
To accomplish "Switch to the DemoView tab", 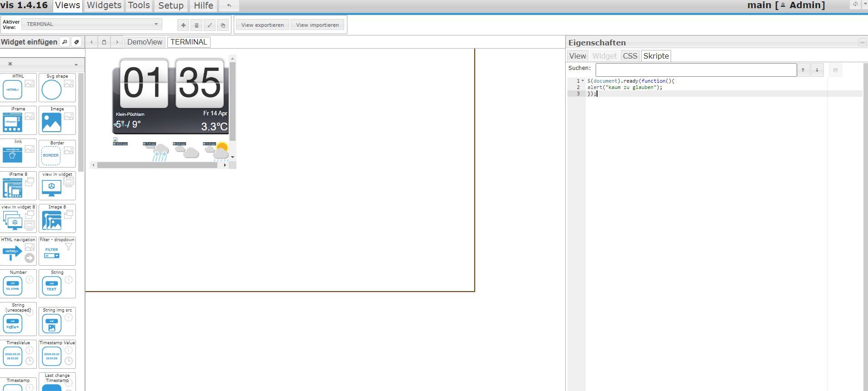I will tap(145, 42).
